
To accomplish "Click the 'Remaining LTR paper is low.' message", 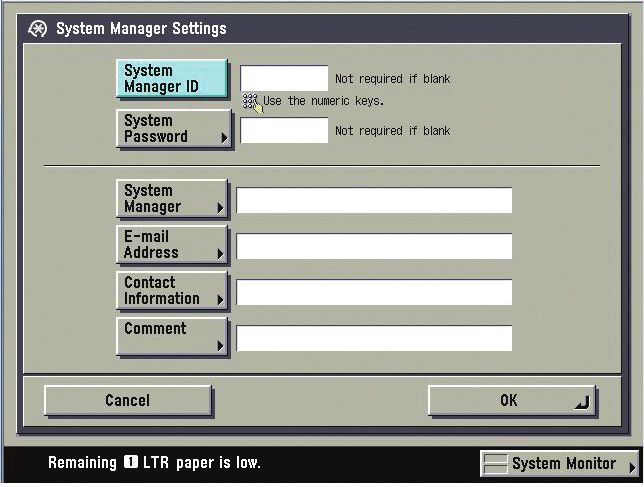I will 154,463.
